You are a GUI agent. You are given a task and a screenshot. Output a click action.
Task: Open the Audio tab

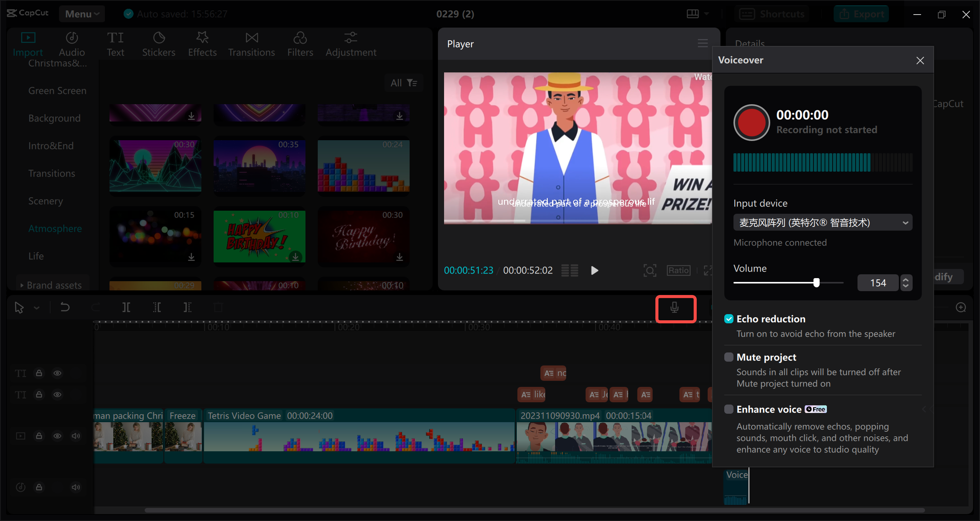click(72, 44)
